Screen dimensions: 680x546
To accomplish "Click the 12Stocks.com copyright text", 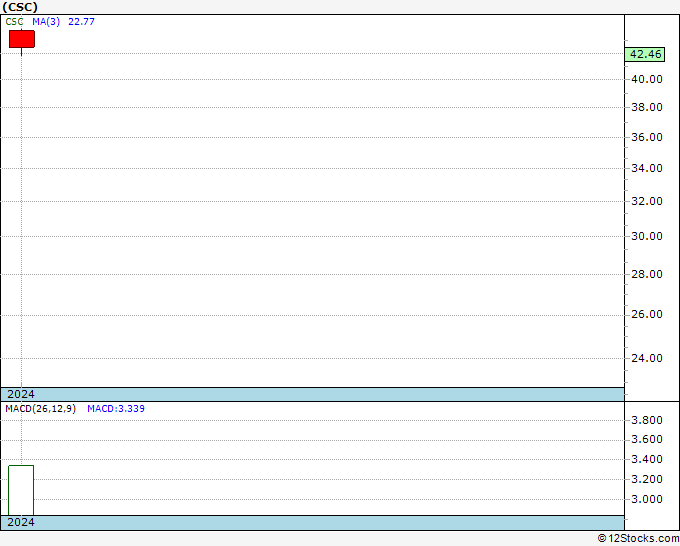I will [638, 539].
